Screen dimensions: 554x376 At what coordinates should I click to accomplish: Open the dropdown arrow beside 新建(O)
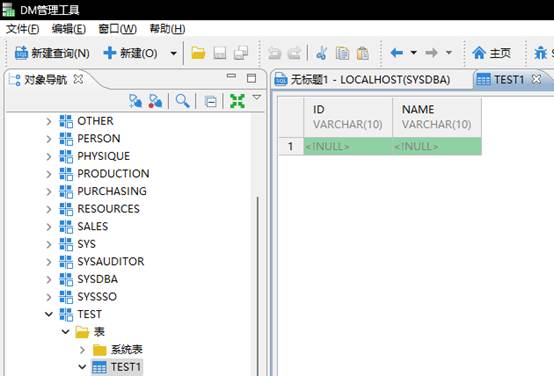pos(173,54)
